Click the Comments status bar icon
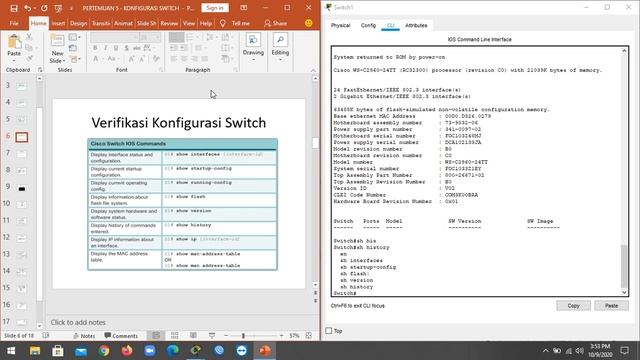 coord(121,336)
